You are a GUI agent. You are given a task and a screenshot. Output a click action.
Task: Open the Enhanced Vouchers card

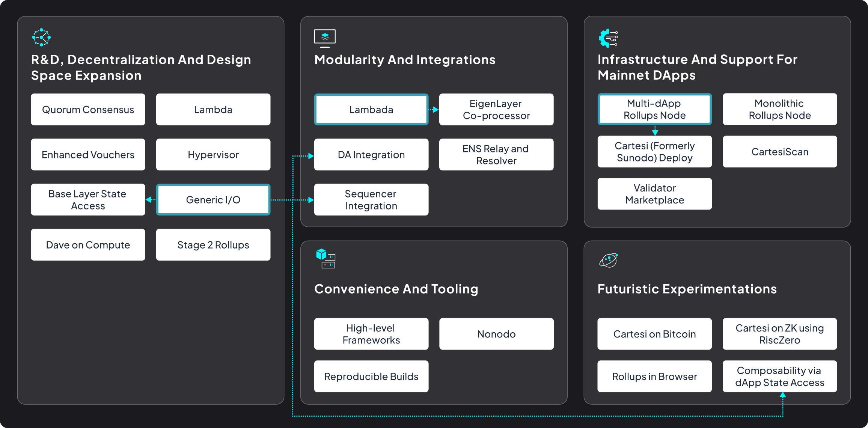click(x=88, y=154)
